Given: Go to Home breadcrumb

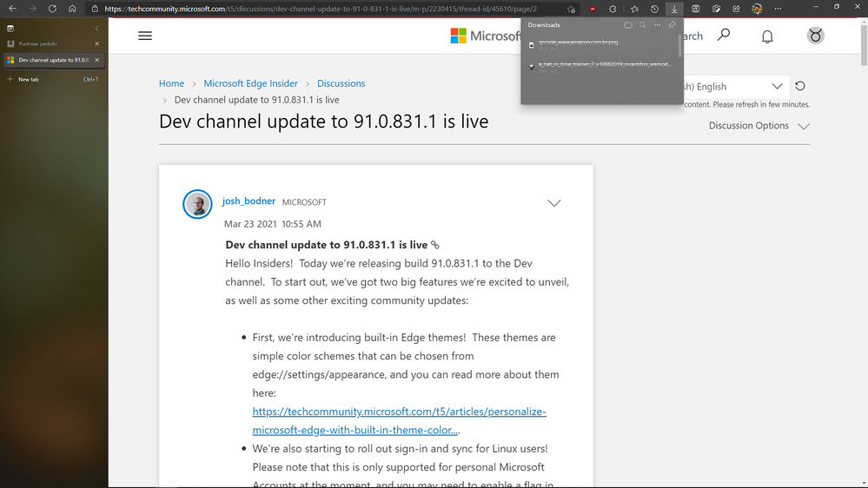Looking at the screenshot, I should coord(172,83).
